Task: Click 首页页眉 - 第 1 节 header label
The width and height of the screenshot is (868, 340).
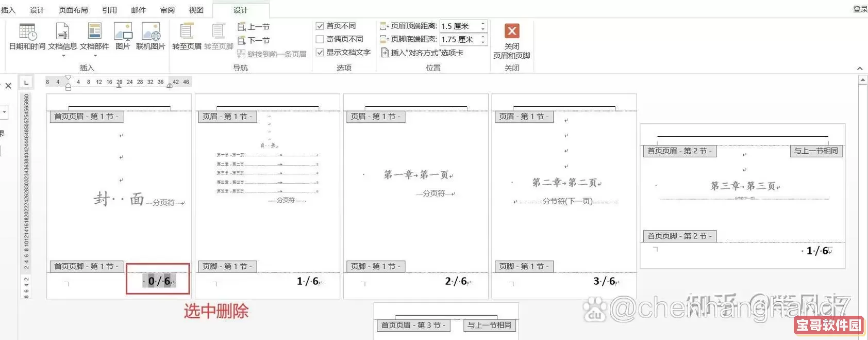Action: pos(87,117)
